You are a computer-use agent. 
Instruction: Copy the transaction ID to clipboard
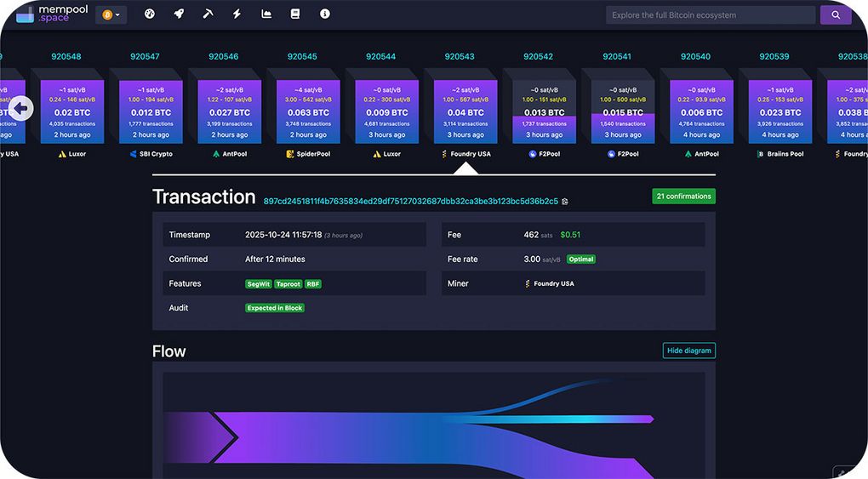565,202
